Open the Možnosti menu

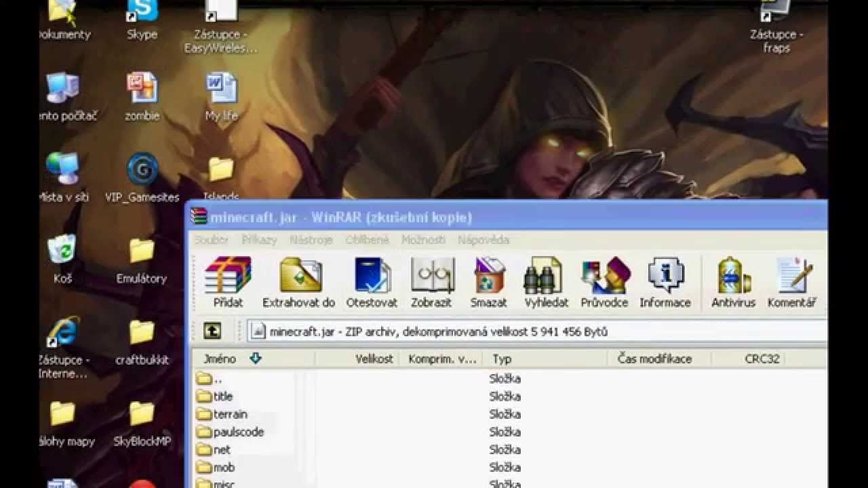coord(424,240)
